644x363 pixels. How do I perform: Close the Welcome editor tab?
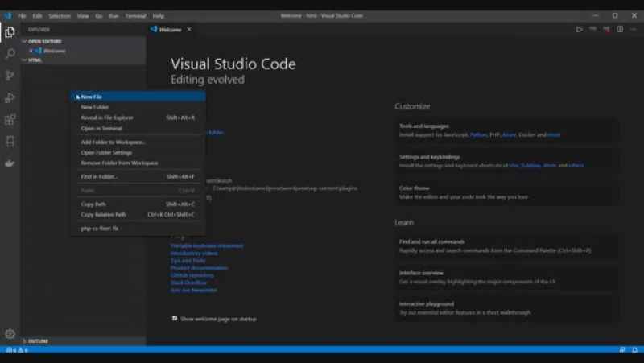coord(189,29)
